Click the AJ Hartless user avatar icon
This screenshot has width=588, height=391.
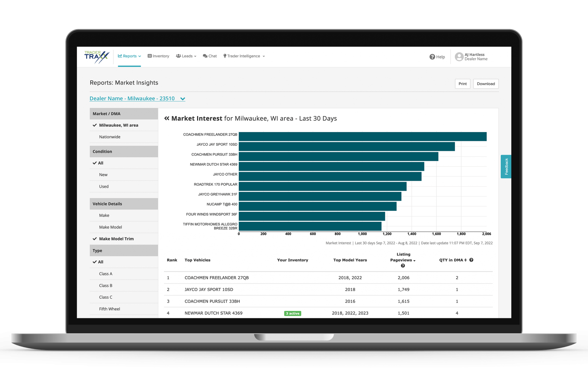click(x=459, y=57)
